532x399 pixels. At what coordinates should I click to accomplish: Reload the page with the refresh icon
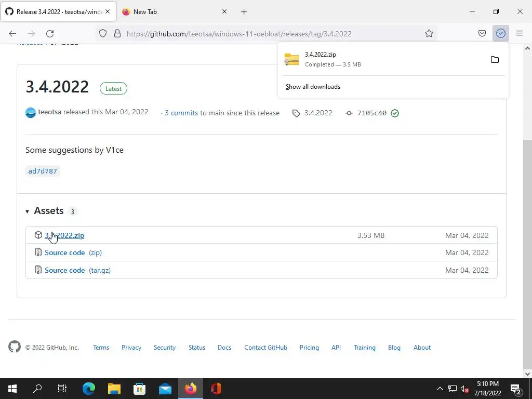click(50, 34)
